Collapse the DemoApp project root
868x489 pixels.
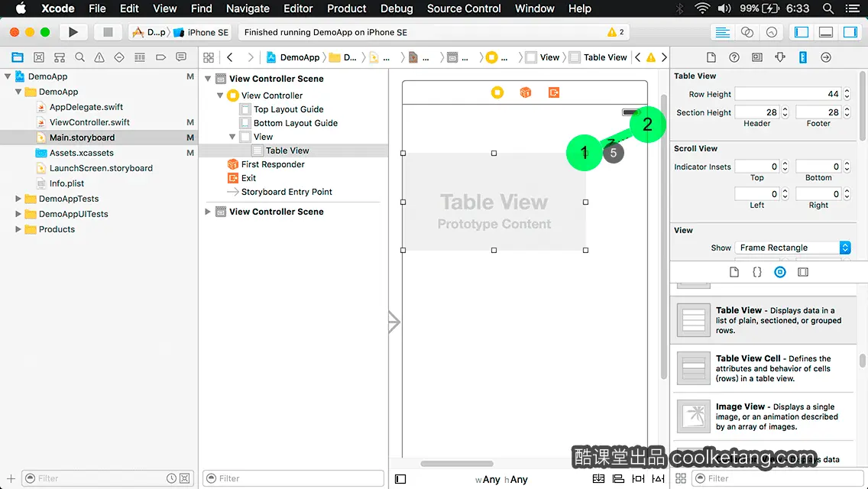(8, 76)
